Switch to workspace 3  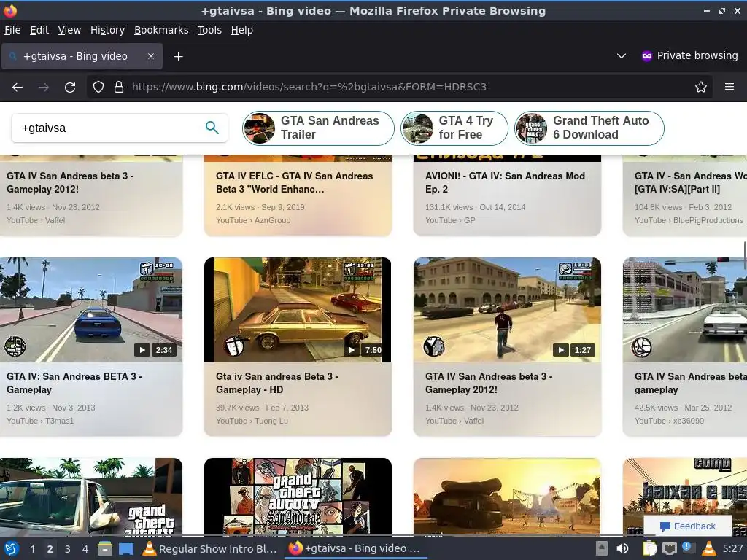click(x=68, y=549)
